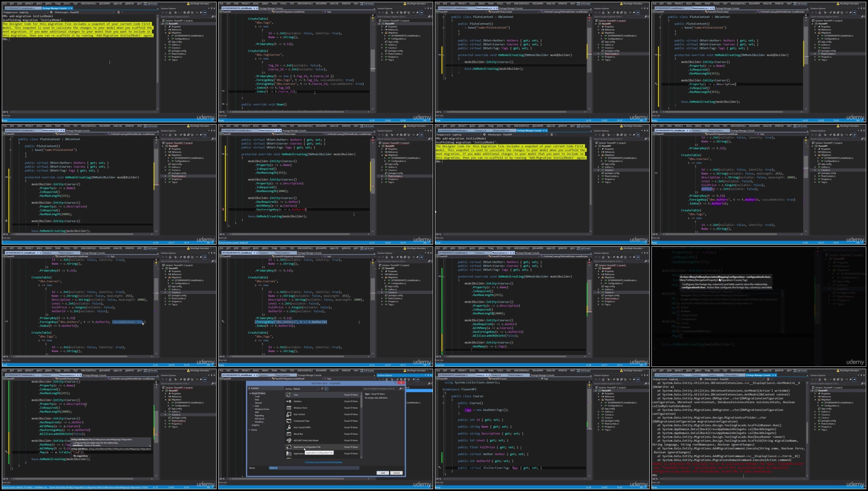Toggle Full Screen in the stack-trace frame

[800, 370]
